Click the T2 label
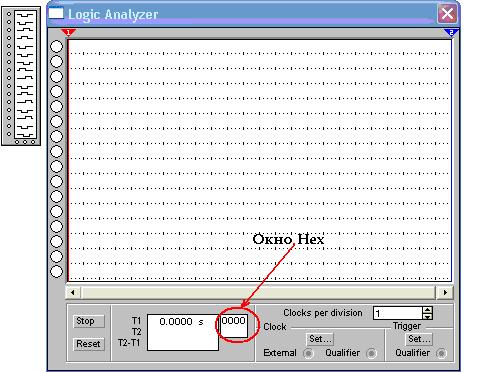Screen dimensions: 499x372 point(136,332)
